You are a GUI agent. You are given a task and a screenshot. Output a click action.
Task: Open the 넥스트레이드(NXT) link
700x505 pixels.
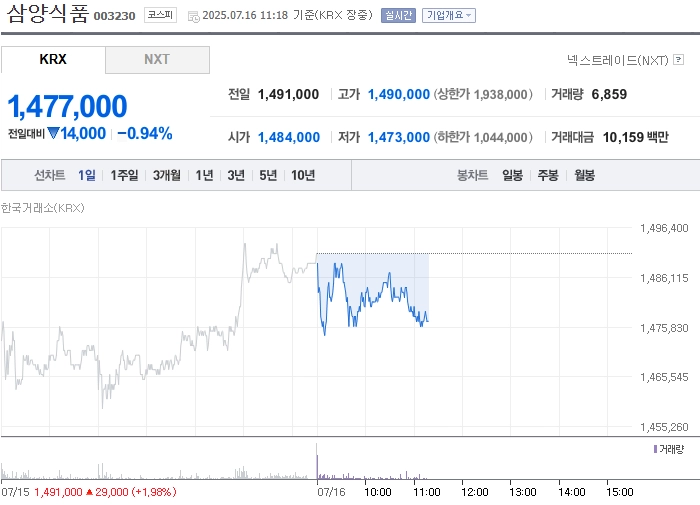coord(618,60)
